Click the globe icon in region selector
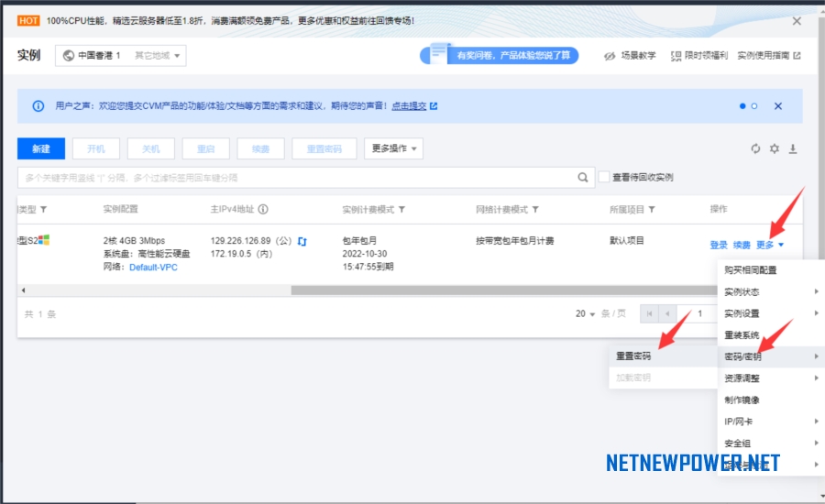Screen dimensions: 825x504 69,56
